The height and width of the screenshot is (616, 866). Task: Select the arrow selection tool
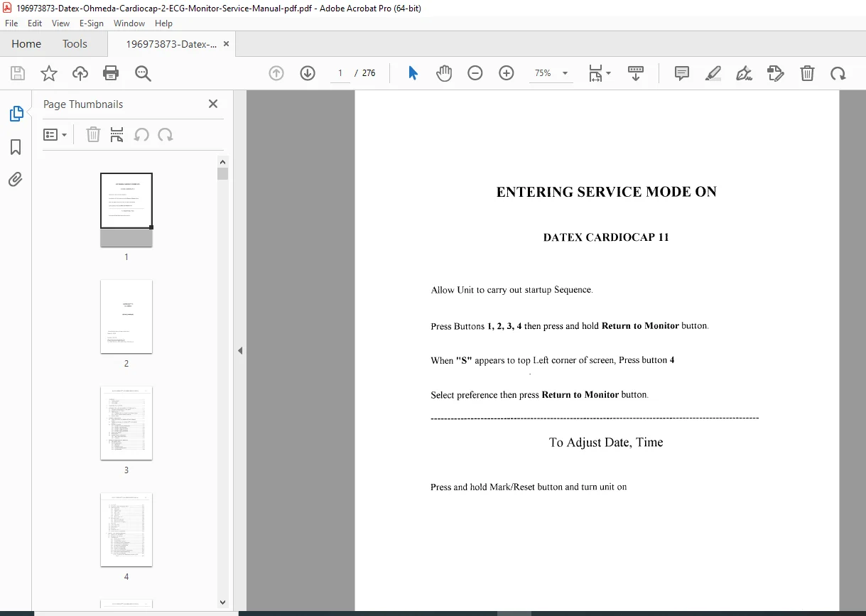coord(413,73)
